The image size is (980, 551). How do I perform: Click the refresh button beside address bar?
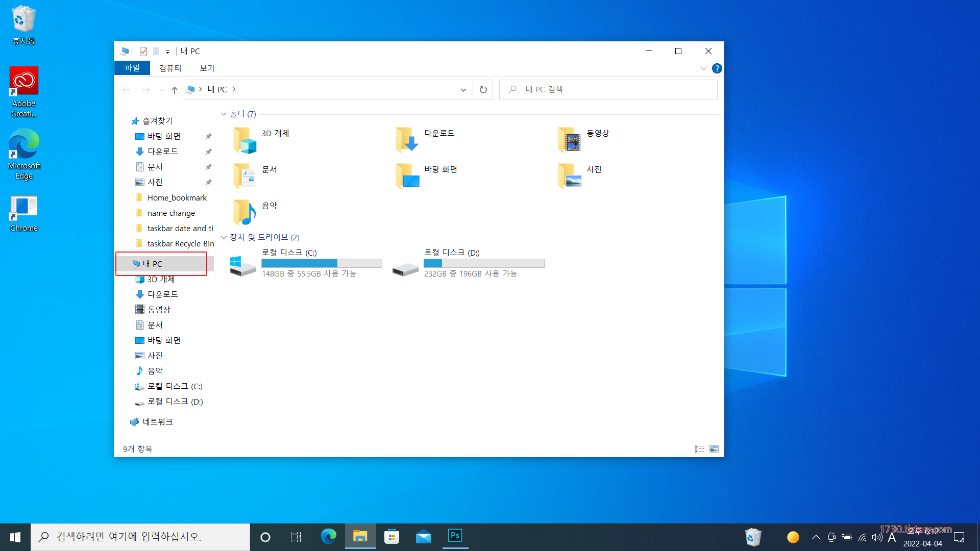(483, 90)
